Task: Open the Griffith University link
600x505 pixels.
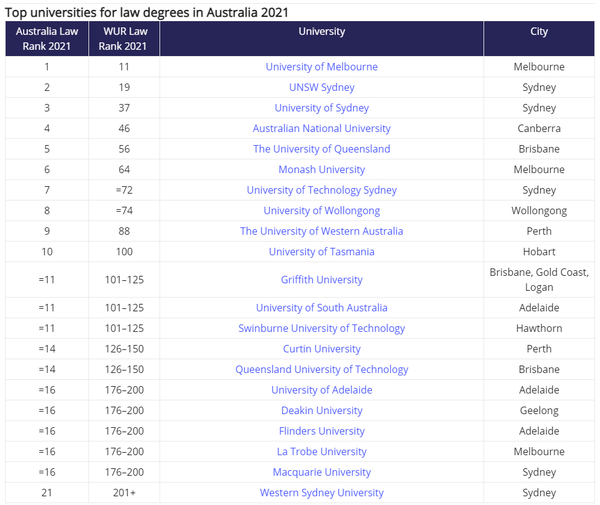Action: click(321, 280)
